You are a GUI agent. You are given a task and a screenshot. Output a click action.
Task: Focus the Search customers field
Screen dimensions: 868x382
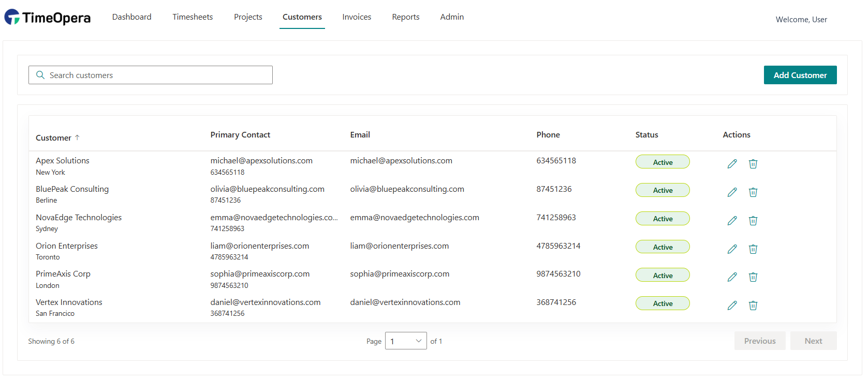(151, 75)
